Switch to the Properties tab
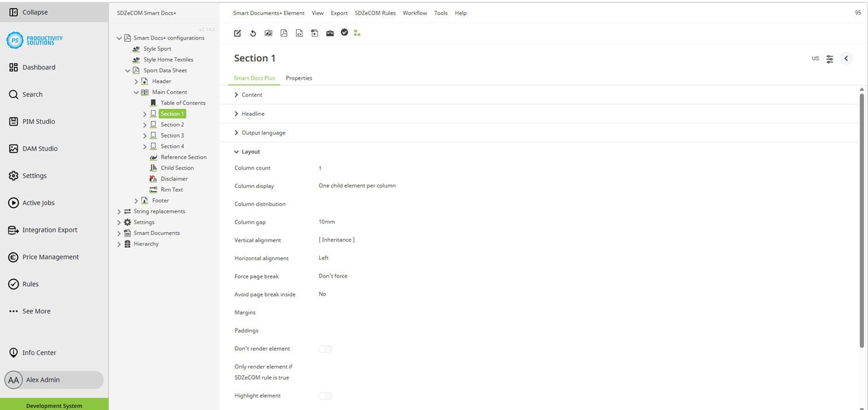 tap(299, 78)
